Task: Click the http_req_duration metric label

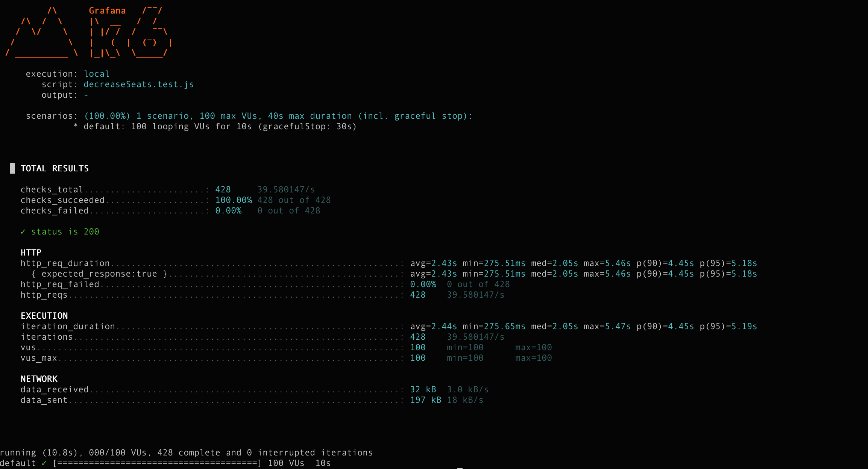Action: click(65, 263)
